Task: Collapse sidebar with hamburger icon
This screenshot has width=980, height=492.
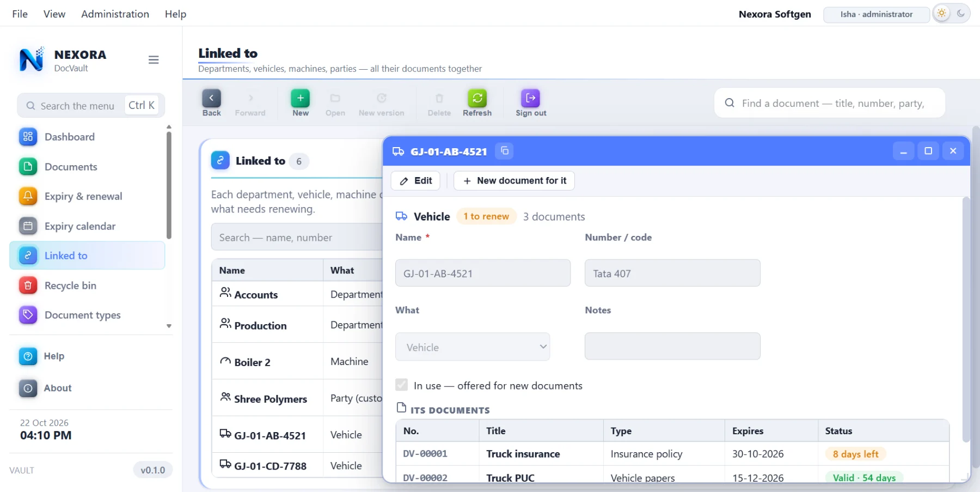Action: coord(154,60)
